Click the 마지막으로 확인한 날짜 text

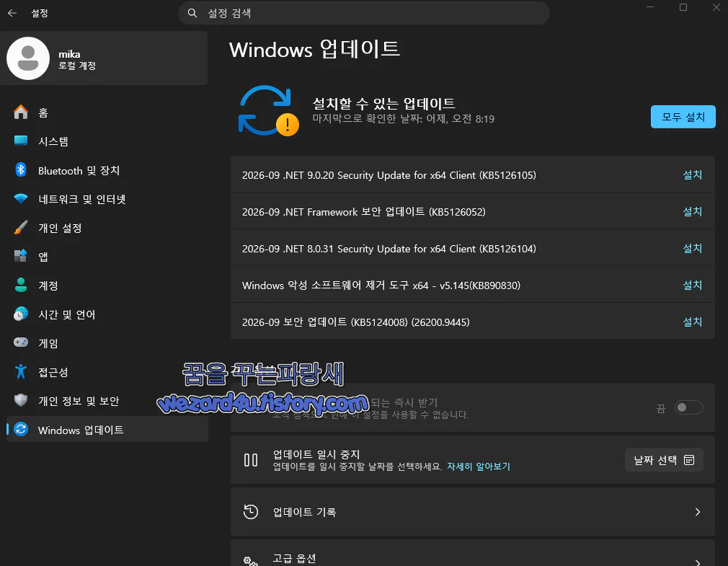(x=403, y=118)
